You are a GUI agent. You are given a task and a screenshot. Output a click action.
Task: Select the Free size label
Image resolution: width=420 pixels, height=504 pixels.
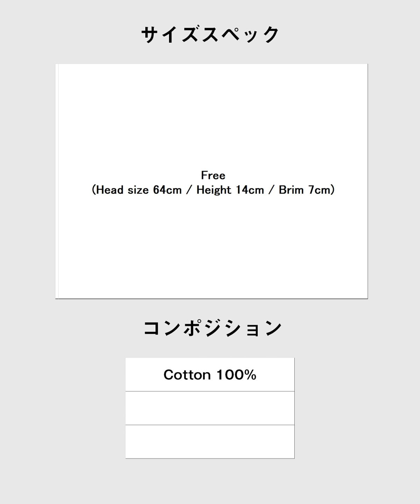pos(213,175)
